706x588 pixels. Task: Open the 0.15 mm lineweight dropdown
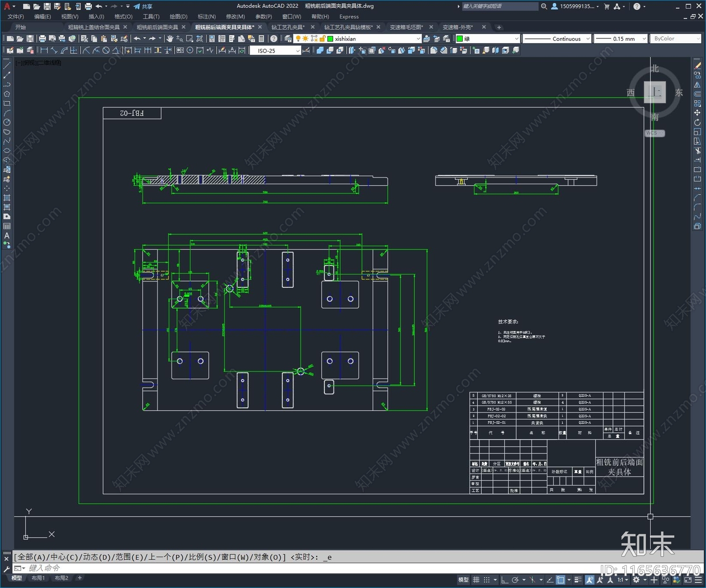620,39
